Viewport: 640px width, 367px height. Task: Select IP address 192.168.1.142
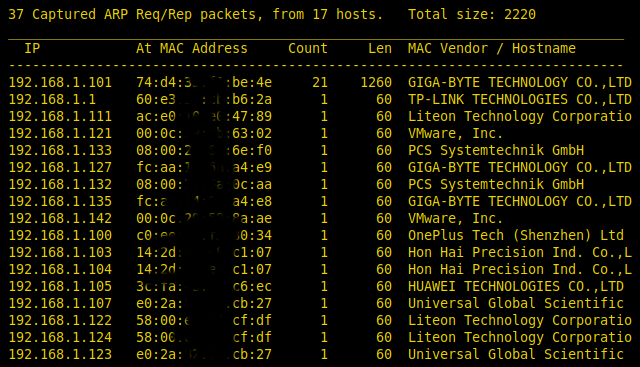pyautogui.click(x=60, y=218)
